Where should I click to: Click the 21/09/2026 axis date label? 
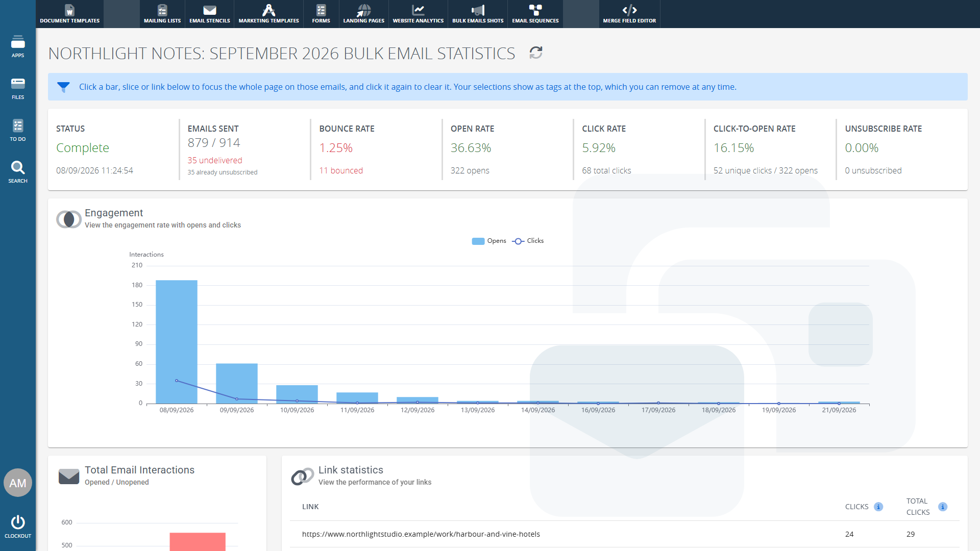tap(839, 410)
